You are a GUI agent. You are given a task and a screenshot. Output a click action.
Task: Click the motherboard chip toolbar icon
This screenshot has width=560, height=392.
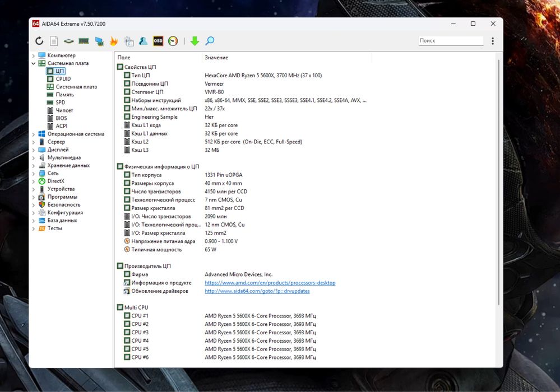[x=68, y=41]
